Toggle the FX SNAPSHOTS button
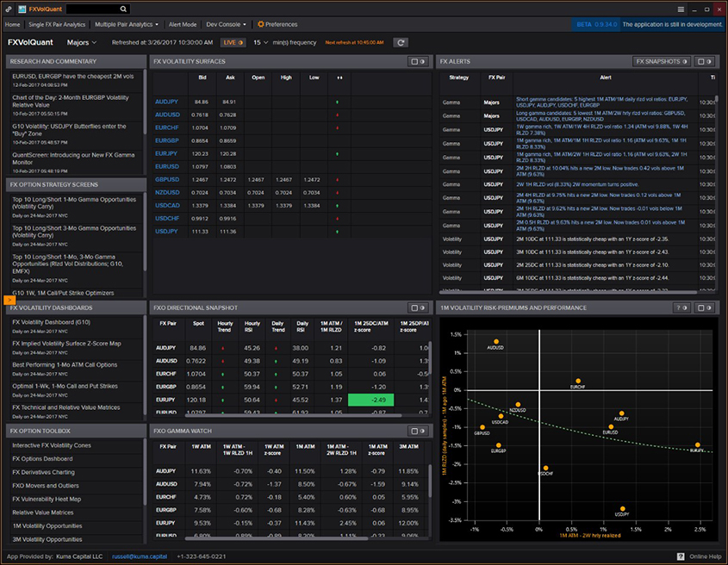 (x=663, y=62)
